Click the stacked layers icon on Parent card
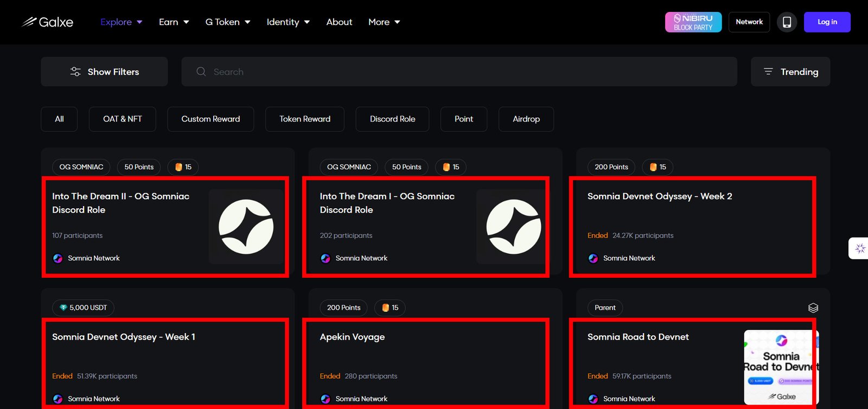 [x=813, y=308]
